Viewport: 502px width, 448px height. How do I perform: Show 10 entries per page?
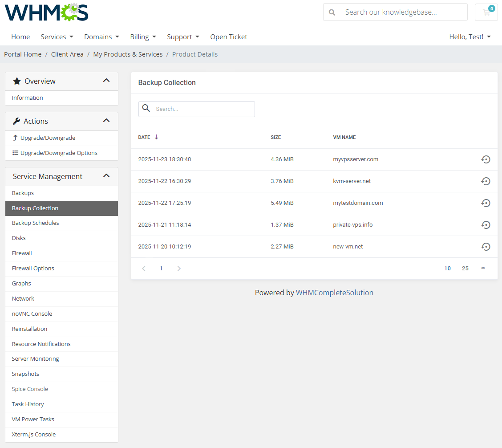tap(447, 269)
